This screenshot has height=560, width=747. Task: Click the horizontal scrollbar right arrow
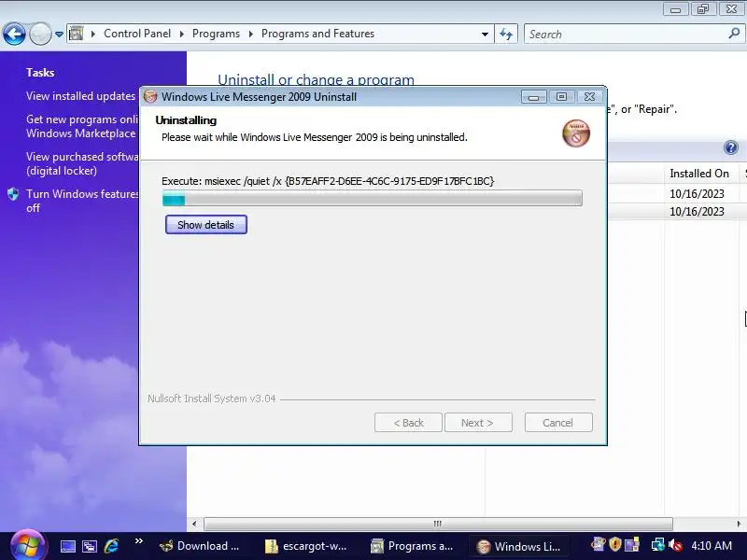click(x=740, y=524)
